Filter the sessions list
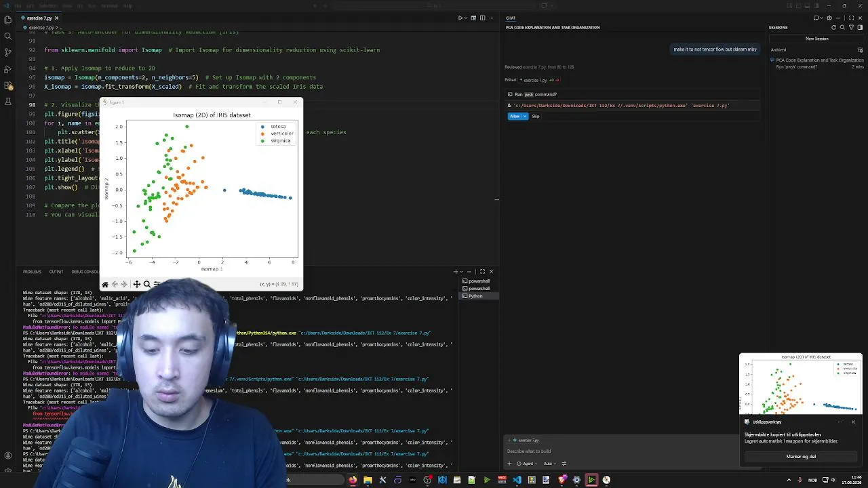Viewport: 868px width, 488px height. 851,27
